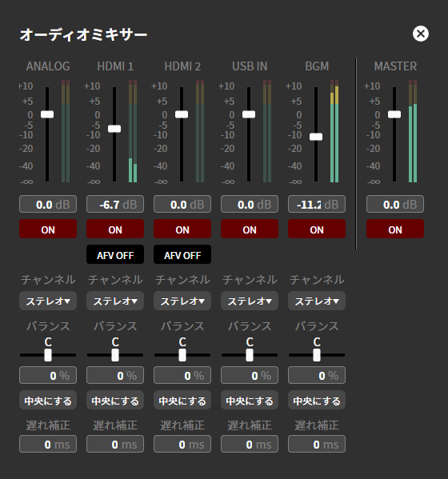Click the HDMI 1 balance 0 % field
Screen dimensions: 448x479
coord(115,375)
